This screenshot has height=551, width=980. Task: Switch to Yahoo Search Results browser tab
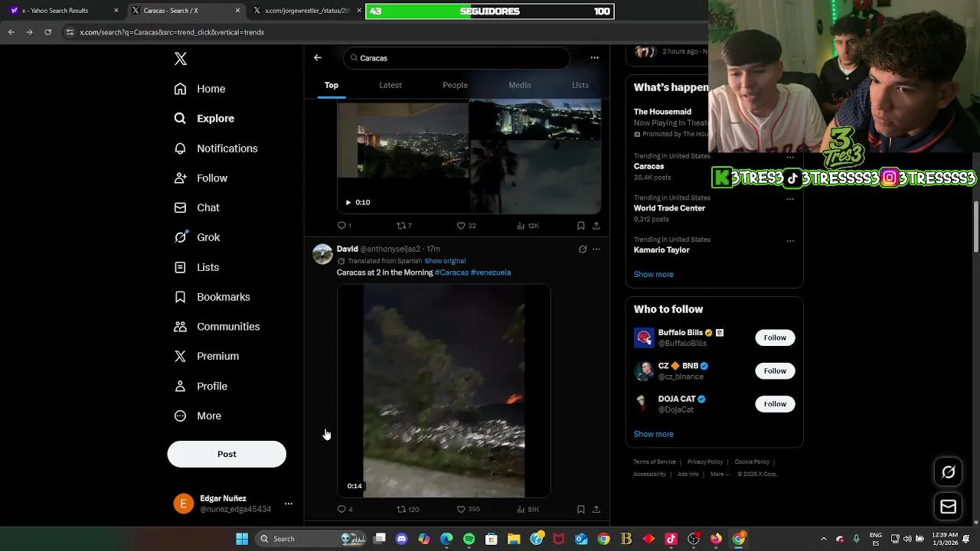(x=64, y=11)
